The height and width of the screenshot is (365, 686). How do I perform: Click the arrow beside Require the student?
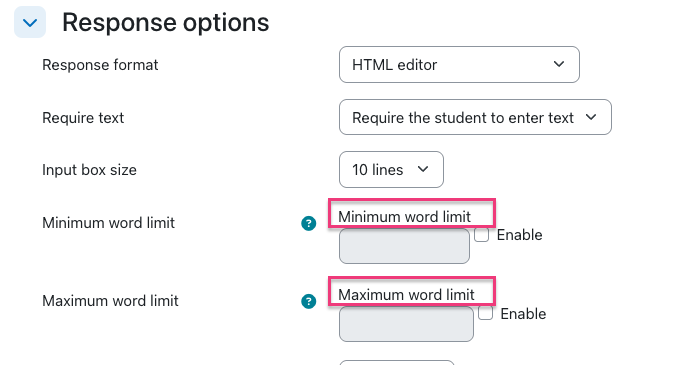click(x=591, y=117)
